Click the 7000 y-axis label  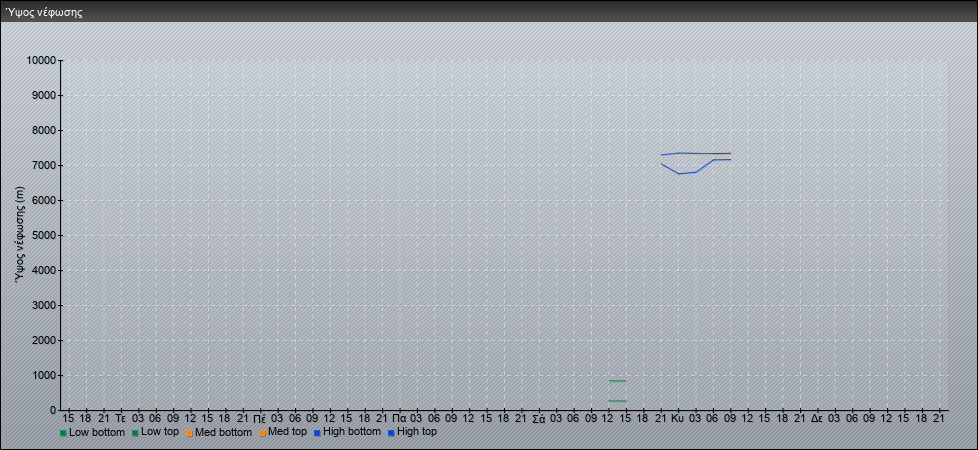(44, 165)
